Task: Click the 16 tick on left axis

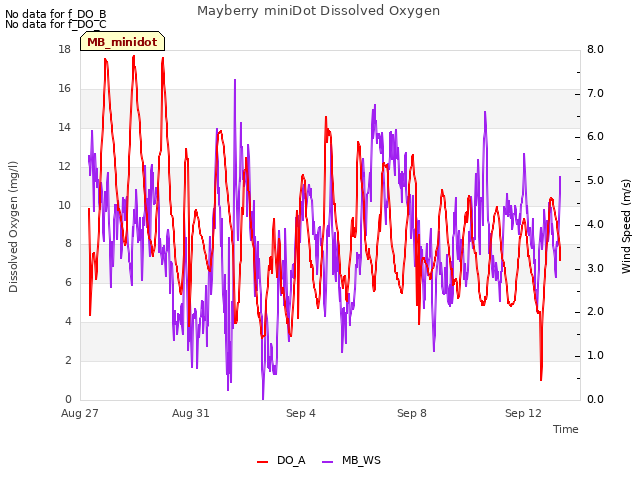Action: pyautogui.click(x=64, y=88)
